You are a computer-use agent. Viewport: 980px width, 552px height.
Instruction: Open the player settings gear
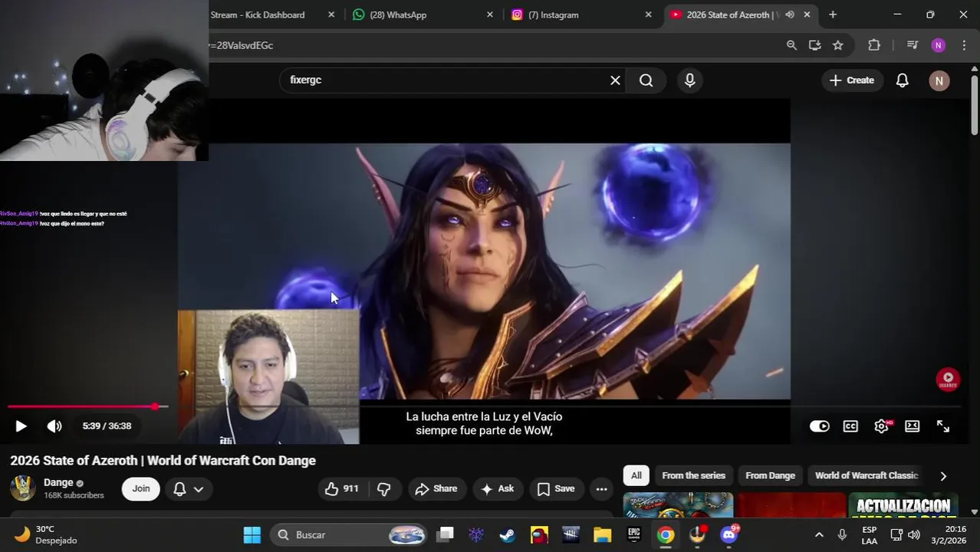click(882, 426)
